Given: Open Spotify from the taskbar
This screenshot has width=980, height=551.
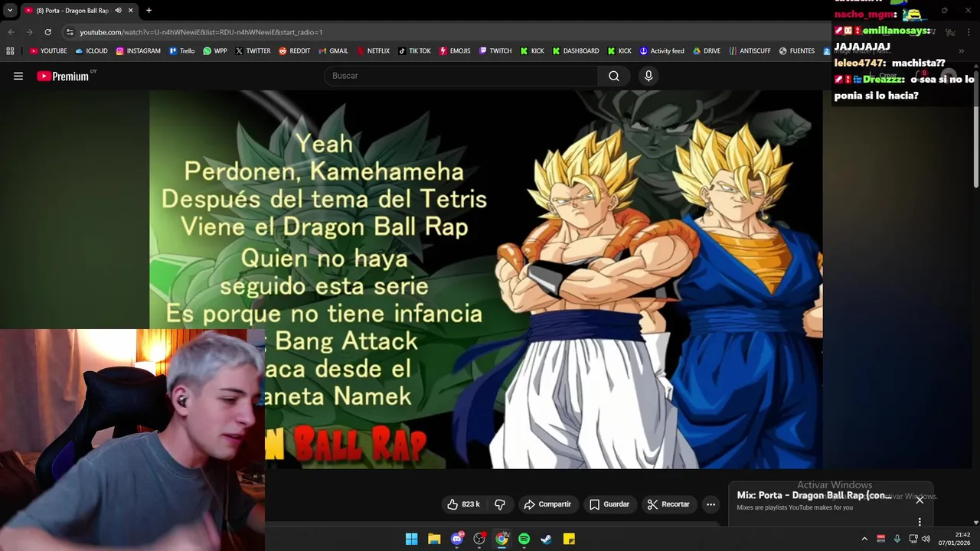Looking at the screenshot, I should (524, 539).
